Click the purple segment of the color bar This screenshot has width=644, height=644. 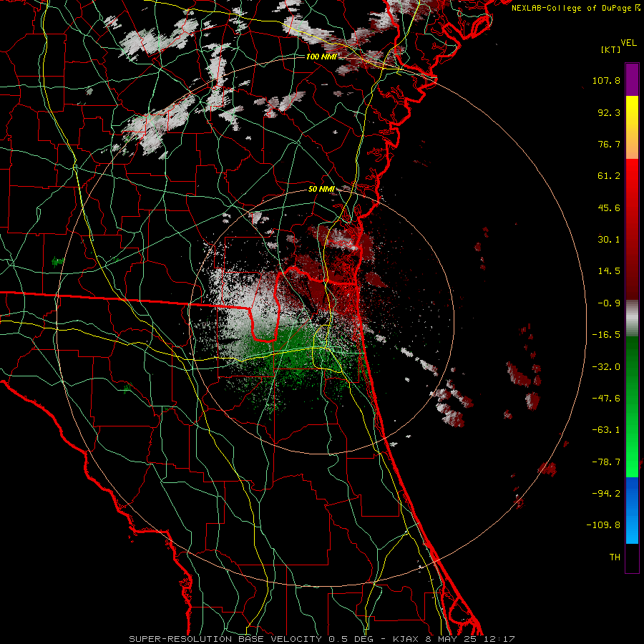click(x=632, y=79)
